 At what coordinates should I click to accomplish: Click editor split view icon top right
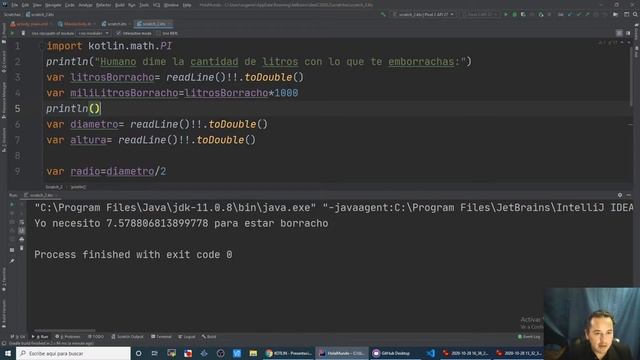click(628, 33)
